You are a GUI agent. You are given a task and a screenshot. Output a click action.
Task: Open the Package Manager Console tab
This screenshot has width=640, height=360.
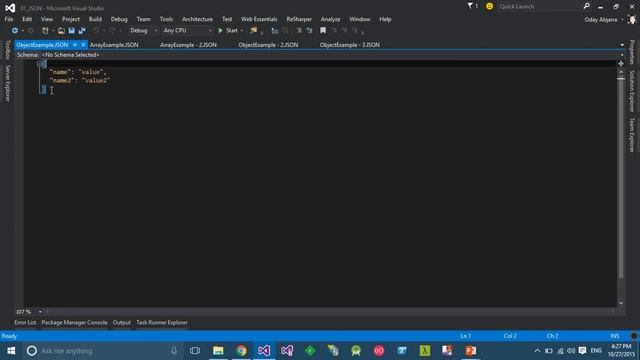74,322
